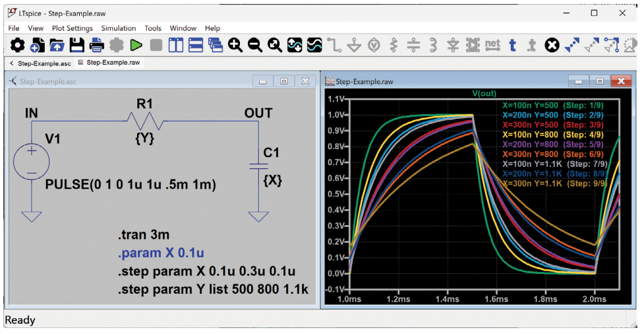644x334 pixels.
Task: Open the Help menu
Action: (x=212, y=28)
